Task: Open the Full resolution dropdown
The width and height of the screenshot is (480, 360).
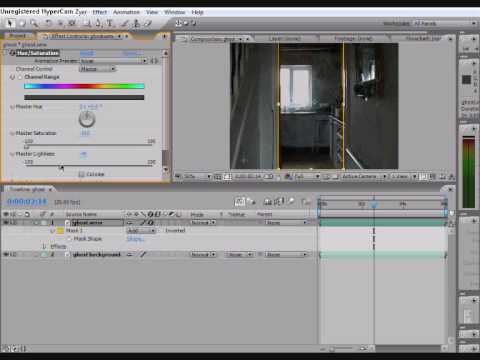Action: point(306,176)
